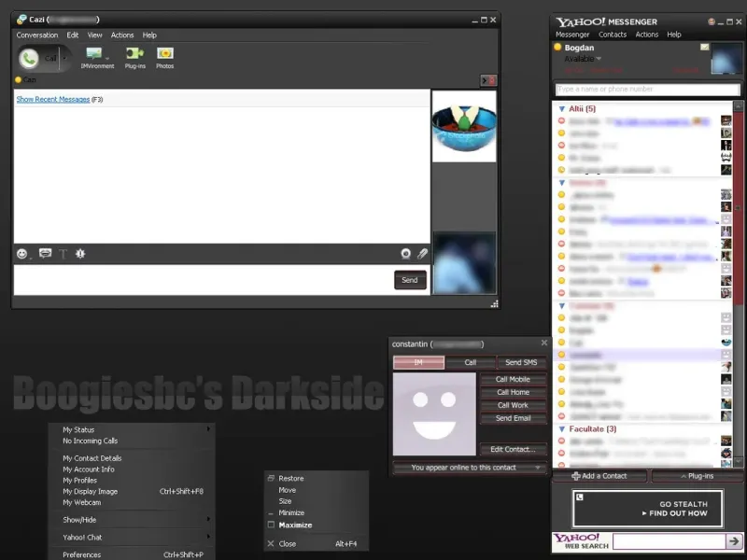Click the audibles lips icon
Image resolution: width=747 pixels, height=560 pixels.
pos(45,253)
